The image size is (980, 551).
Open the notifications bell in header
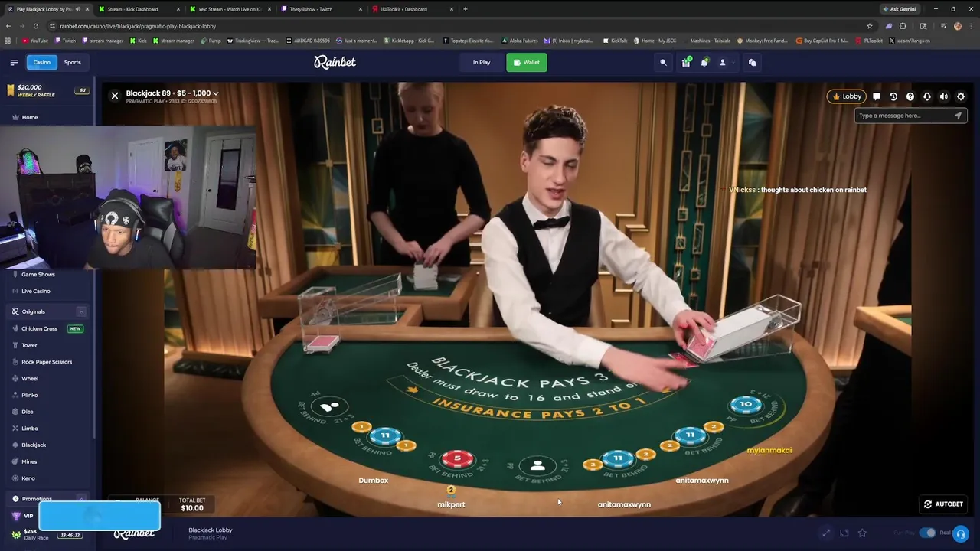704,63
